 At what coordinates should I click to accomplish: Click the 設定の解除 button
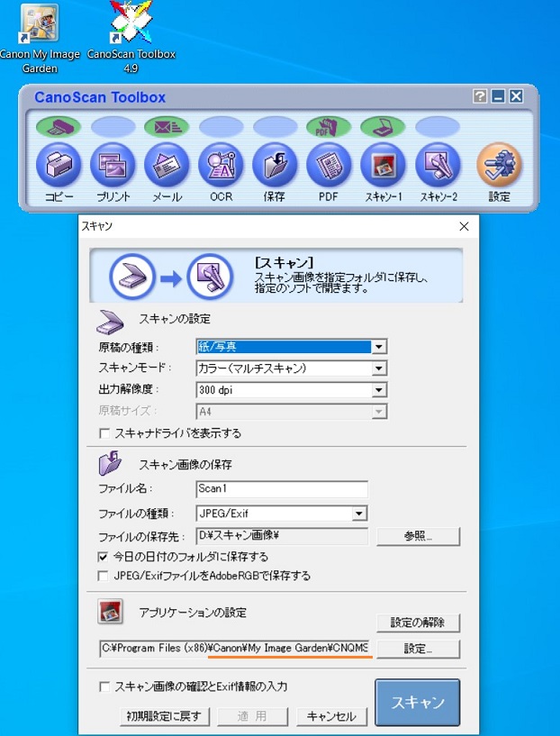[x=419, y=622]
